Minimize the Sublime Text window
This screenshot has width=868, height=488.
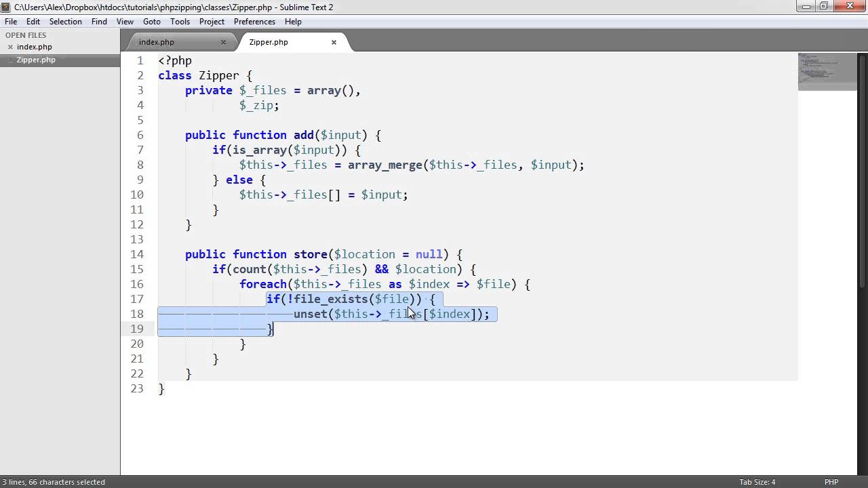(x=806, y=6)
